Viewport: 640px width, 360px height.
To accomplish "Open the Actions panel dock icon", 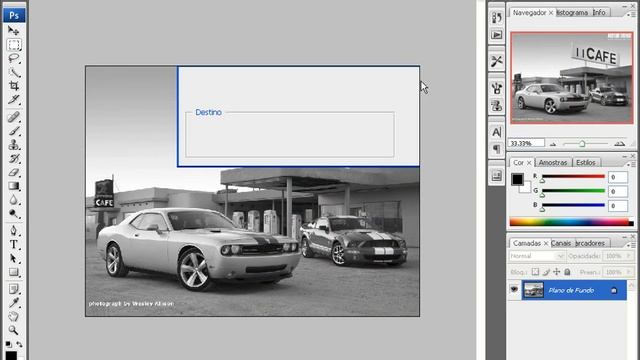I will (496, 35).
